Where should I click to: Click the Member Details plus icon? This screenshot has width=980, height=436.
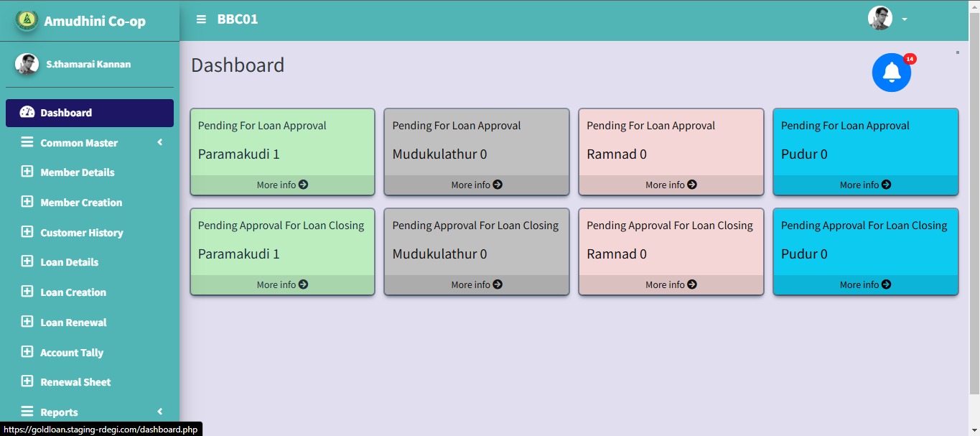pos(27,172)
